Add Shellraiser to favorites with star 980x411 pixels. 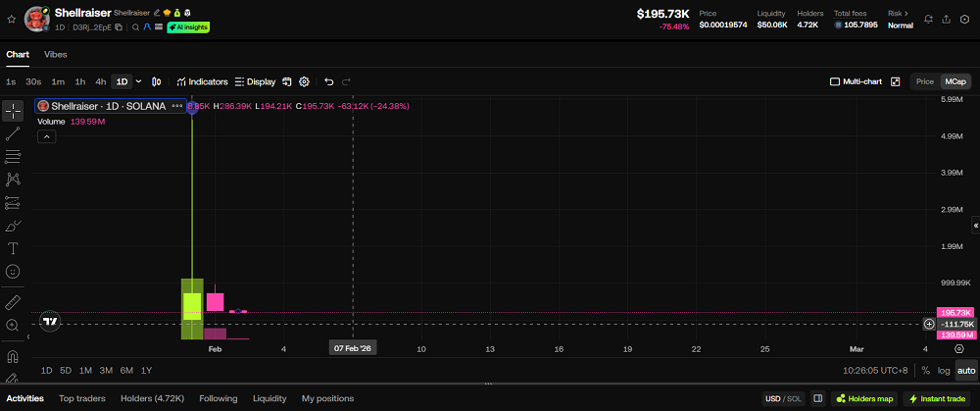click(x=11, y=19)
